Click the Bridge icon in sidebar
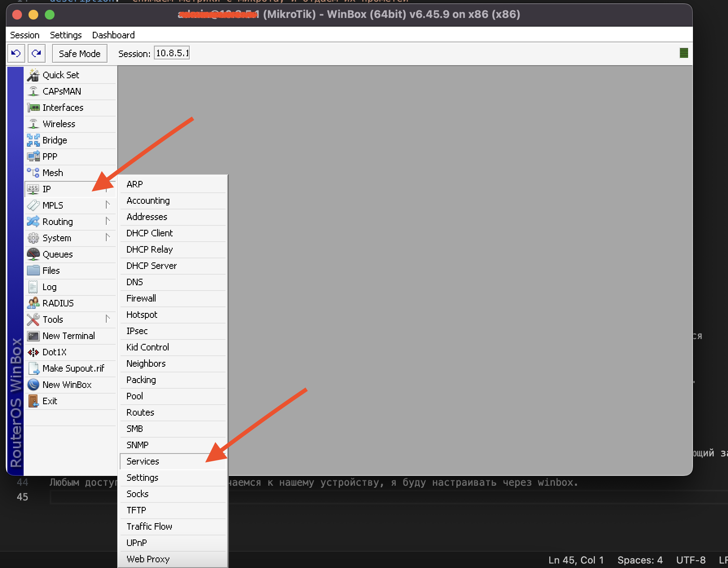Image resolution: width=728 pixels, height=568 pixels. click(x=33, y=140)
